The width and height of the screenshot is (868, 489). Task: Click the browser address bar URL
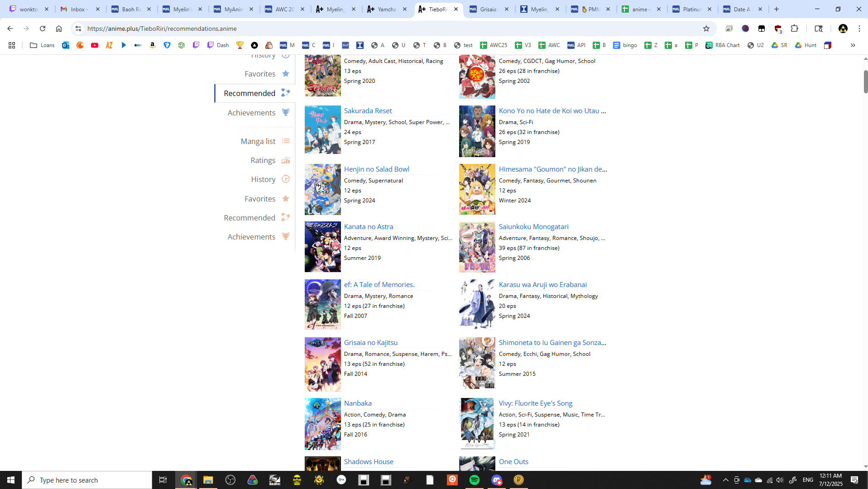tap(162, 29)
